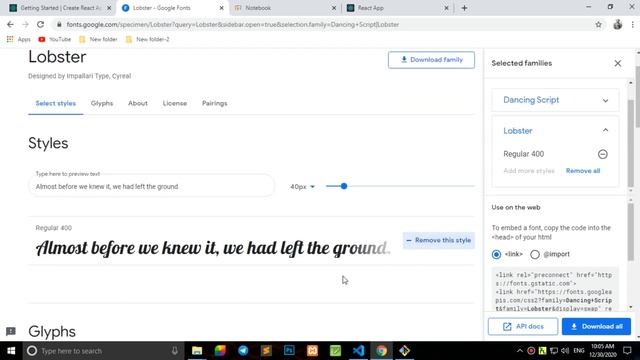Click the address bar URL

[x=233, y=24]
